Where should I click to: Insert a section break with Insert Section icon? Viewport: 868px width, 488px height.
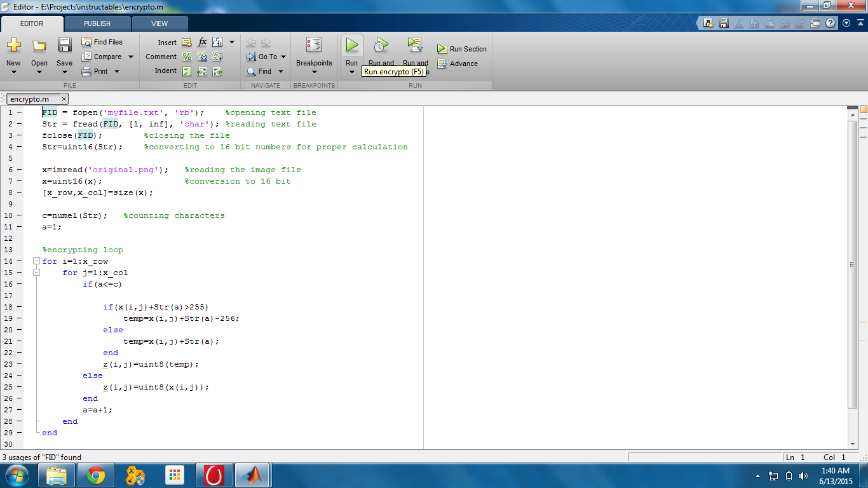[186, 42]
